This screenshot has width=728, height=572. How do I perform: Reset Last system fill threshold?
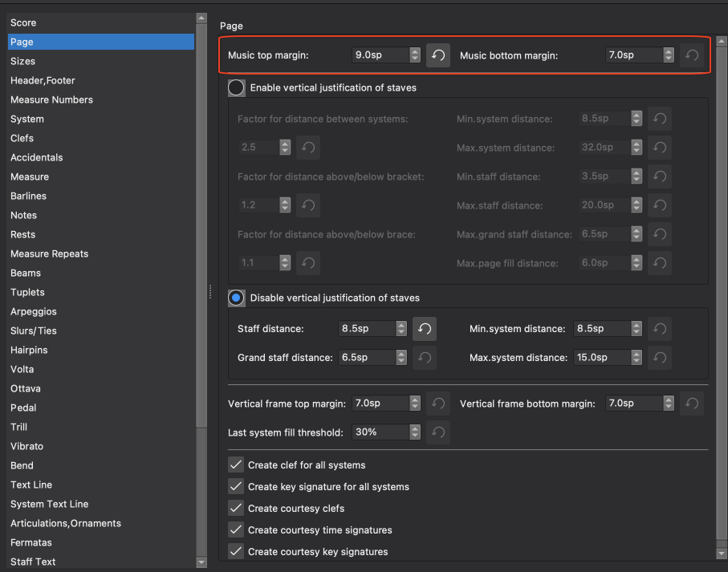pos(437,432)
